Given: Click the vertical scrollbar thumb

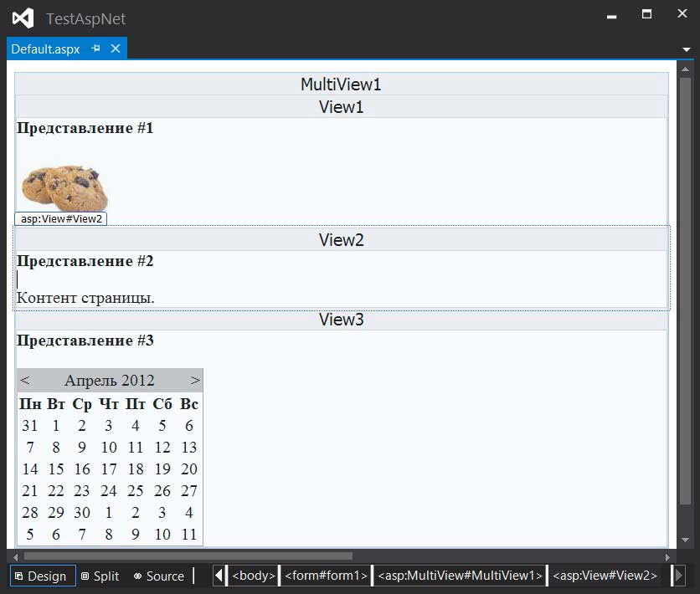Looking at the screenshot, I should click(685, 292).
